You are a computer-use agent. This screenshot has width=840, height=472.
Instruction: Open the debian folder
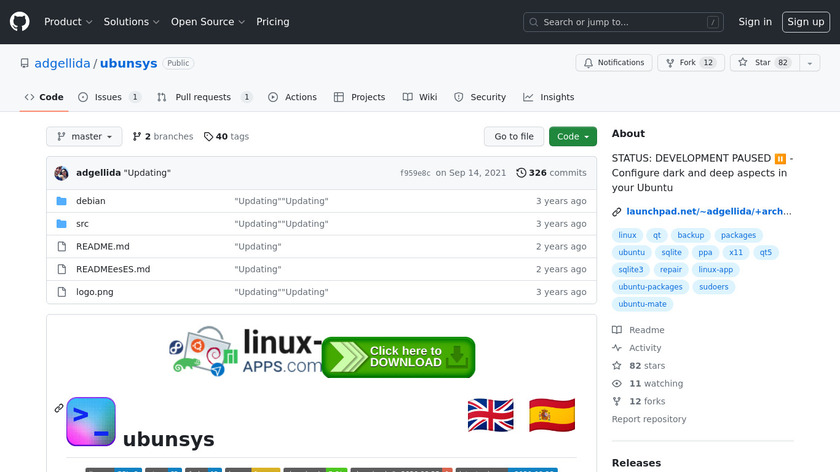click(90, 201)
